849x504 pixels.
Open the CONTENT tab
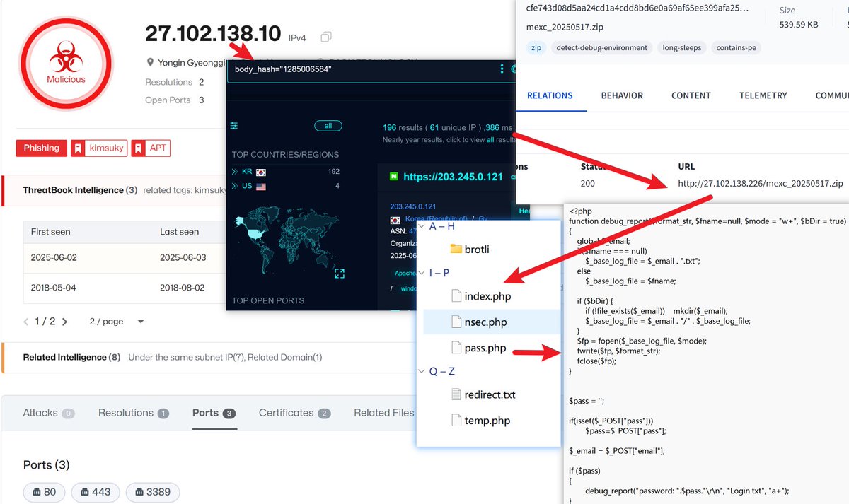coord(691,95)
